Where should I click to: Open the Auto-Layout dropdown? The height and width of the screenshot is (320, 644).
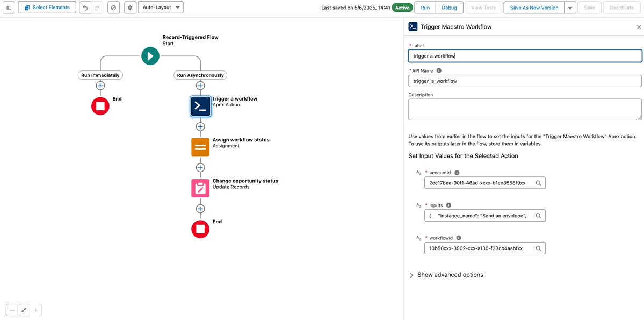pyautogui.click(x=161, y=8)
